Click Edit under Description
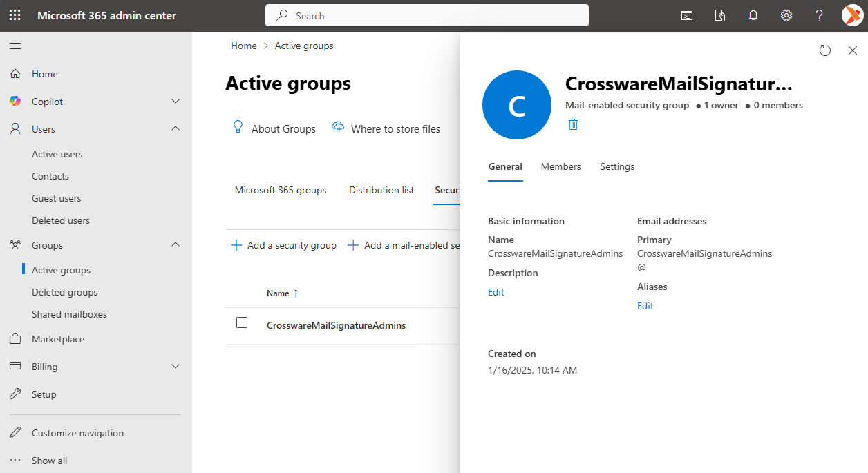Image resolution: width=868 pixels, height=473 pixels. coord(496,292)
